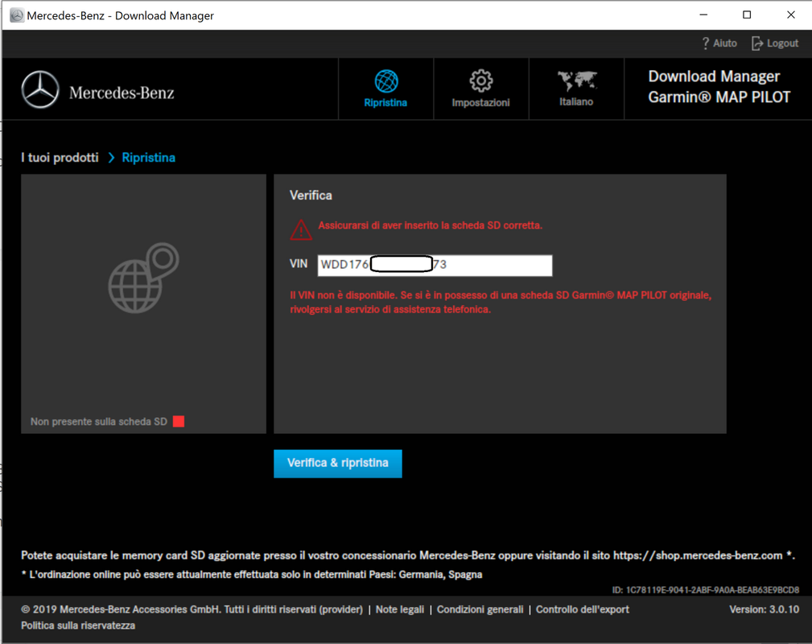Click the globe with pin map thumbnail
812x644 pixels.
click(143, 278)
